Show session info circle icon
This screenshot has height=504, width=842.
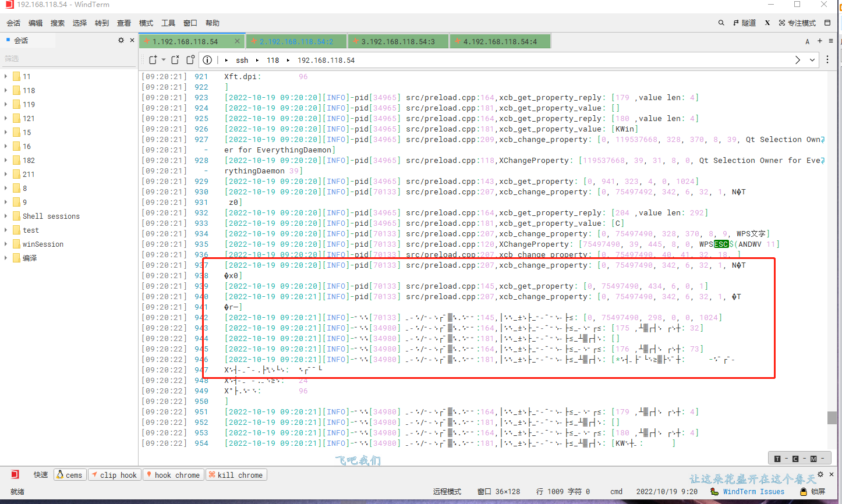pos(207,60)
